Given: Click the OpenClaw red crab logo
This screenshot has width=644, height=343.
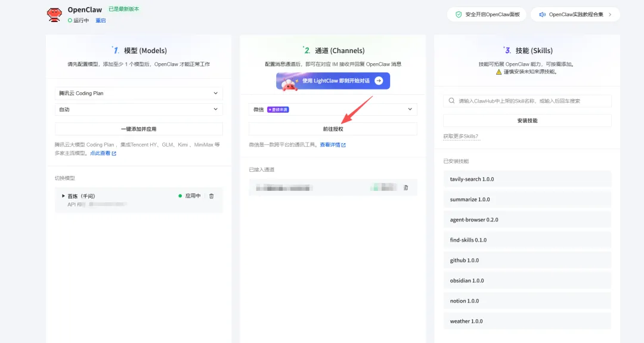Looking at the screenshot, I should coord(54,14).
